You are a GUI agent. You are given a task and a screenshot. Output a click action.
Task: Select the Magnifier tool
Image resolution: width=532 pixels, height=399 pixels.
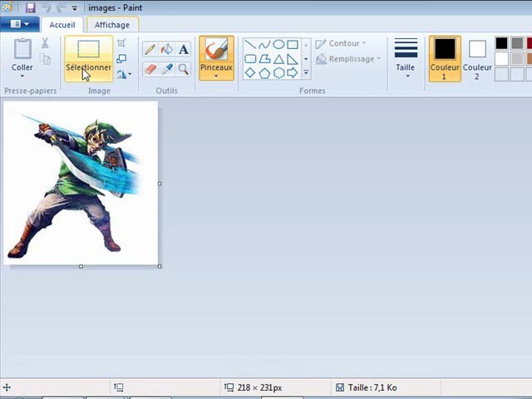pyautogui.click(x=183, y=69)
